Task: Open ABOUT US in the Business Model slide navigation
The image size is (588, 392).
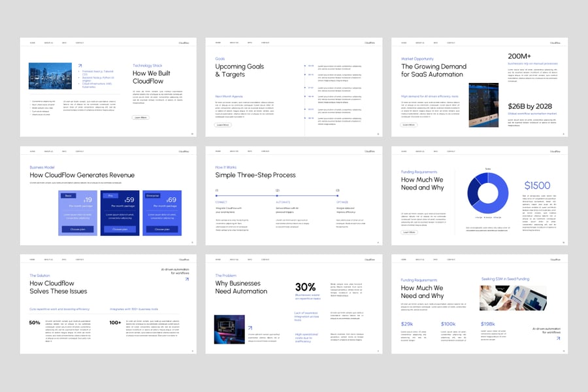Action: (48, 152)
